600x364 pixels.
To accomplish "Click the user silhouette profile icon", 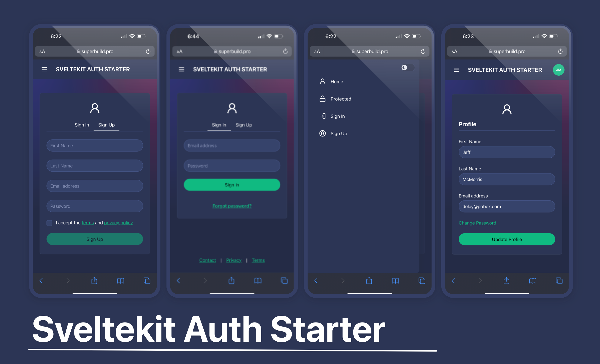I will pyautogui.click(x=94, y=108).
